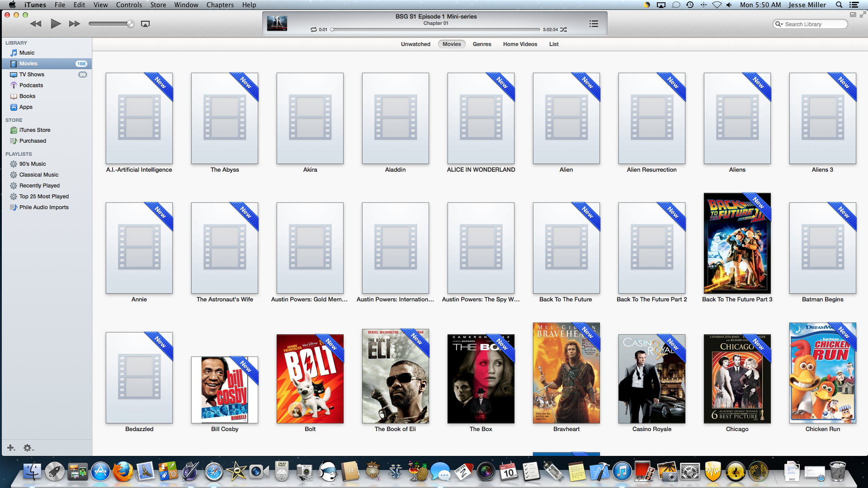Expand the Search Library magnifier dropdown

778,24
